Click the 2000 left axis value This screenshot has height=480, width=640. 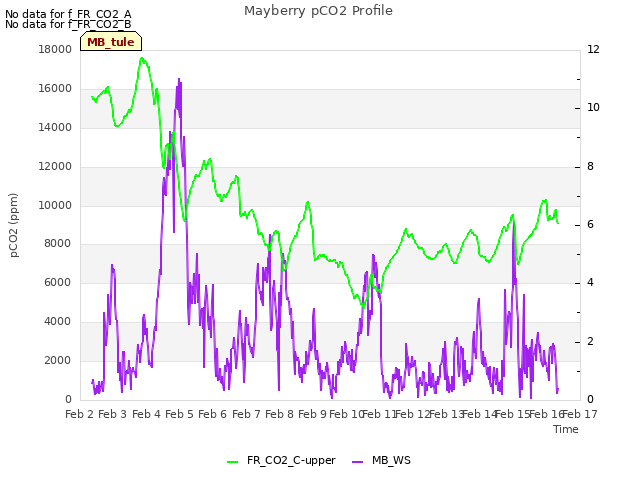(x=58, y=360)
